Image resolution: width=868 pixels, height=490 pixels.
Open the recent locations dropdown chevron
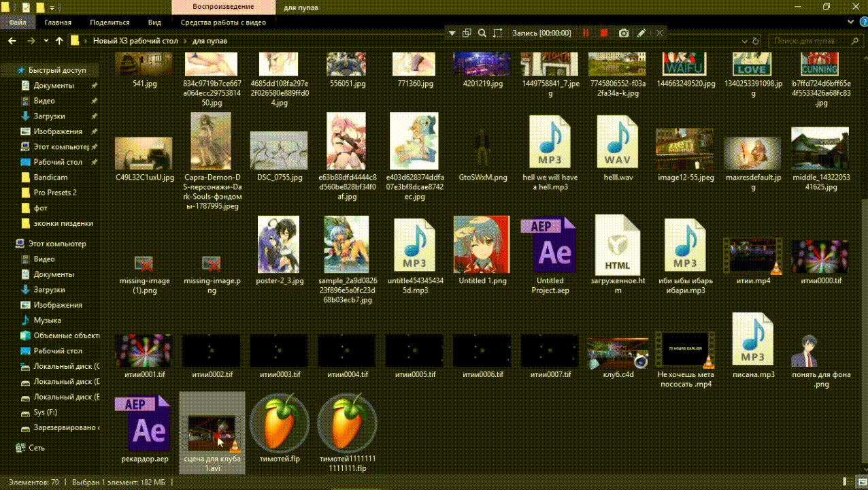[46, 41]
